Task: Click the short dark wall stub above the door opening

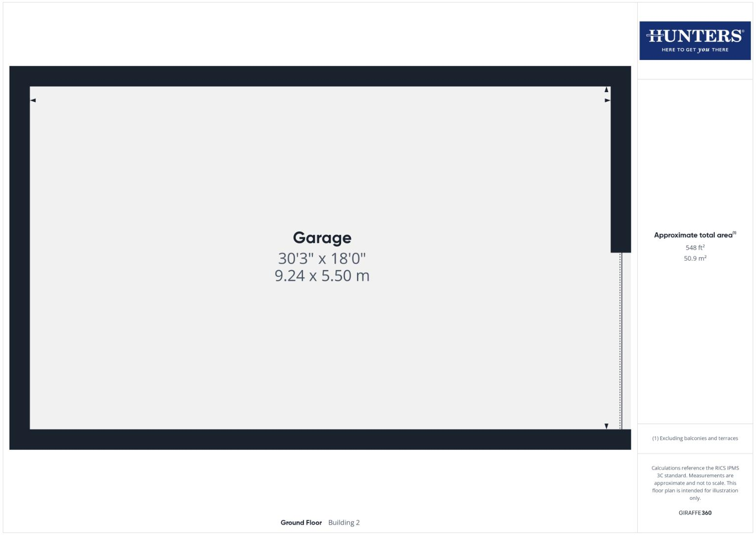Action: [x=620, y=168]
